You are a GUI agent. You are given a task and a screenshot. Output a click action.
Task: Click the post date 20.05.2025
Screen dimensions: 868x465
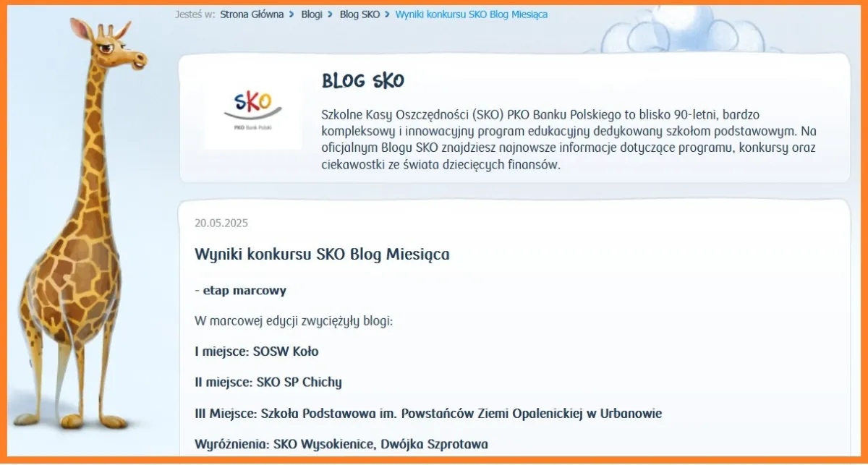(221, 223)
